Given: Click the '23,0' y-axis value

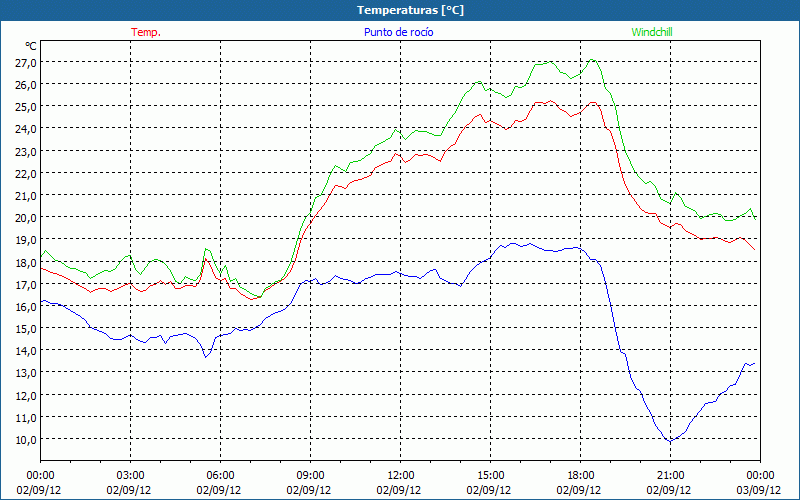Looking at the screenshot, I should (26, 151).
